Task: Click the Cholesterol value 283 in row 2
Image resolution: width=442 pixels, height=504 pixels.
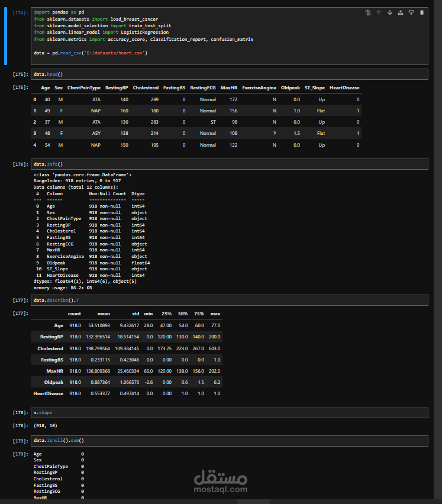Action: coord(154,122)
